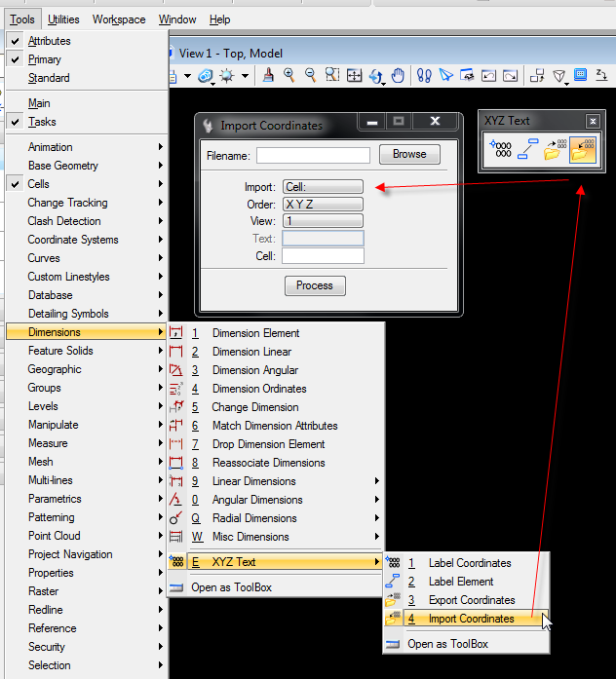
Task: Click the Walk footprints icon
Action: (424, 76)
